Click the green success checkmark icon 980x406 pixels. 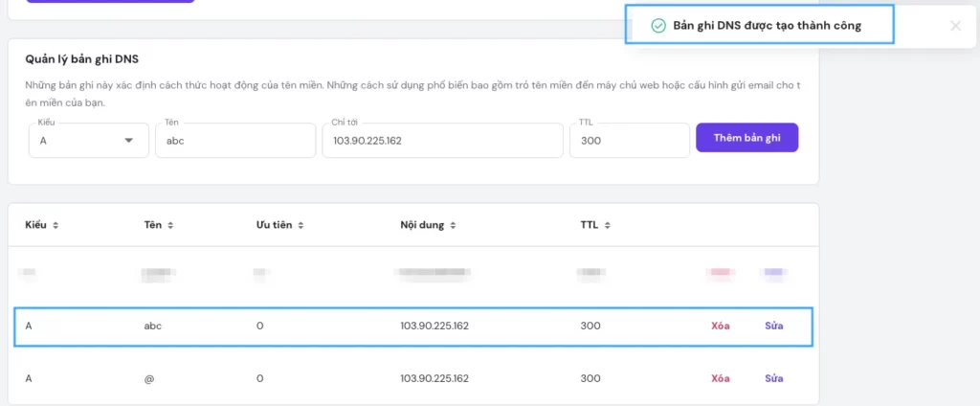(657, 26)
